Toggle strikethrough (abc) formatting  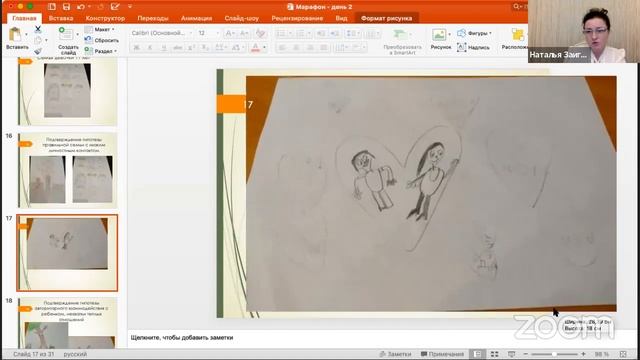pos(178,48)
